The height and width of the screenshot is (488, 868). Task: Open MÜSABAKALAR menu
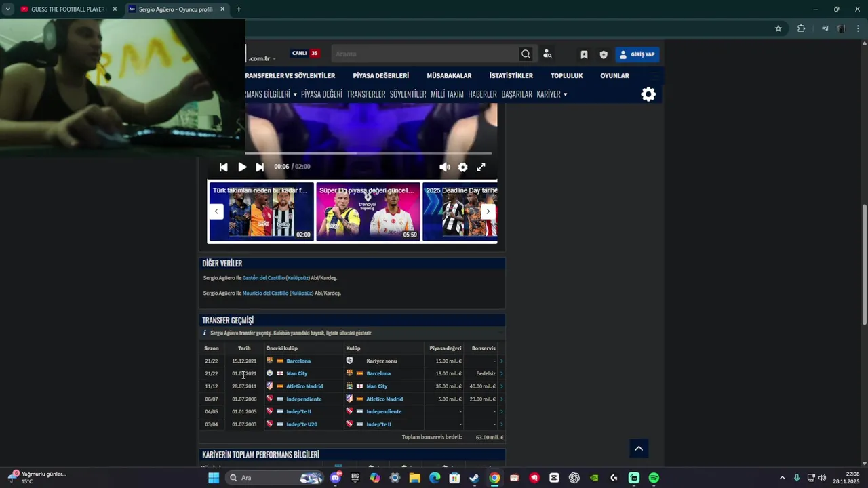point(449,76)
